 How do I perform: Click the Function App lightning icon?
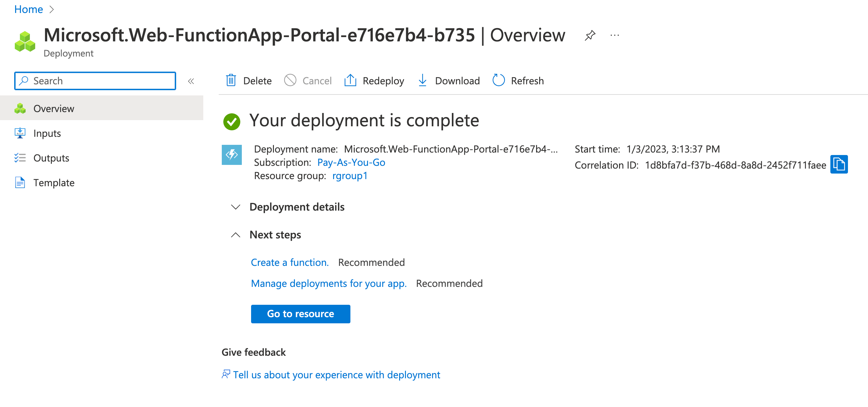[232, 155]
